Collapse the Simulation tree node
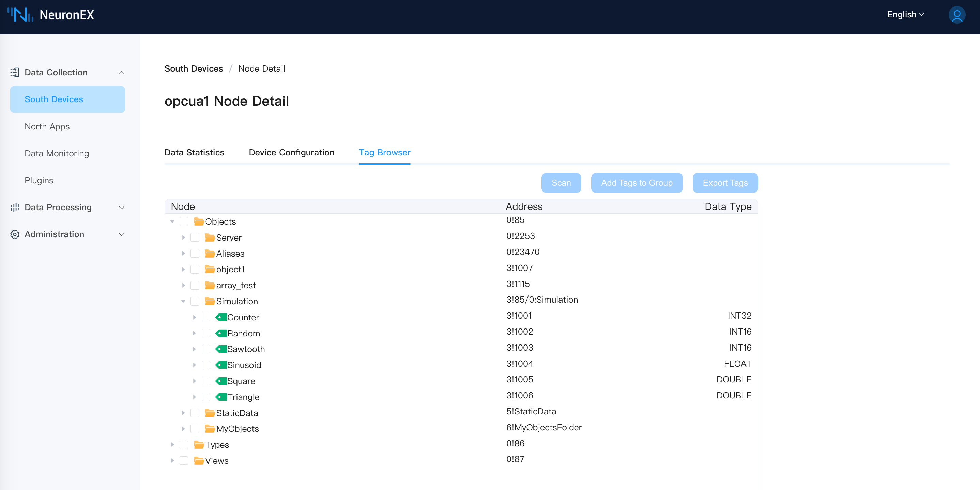Image resolution: width=980 pixels, height=490 pixels. [x=183, y=301]
